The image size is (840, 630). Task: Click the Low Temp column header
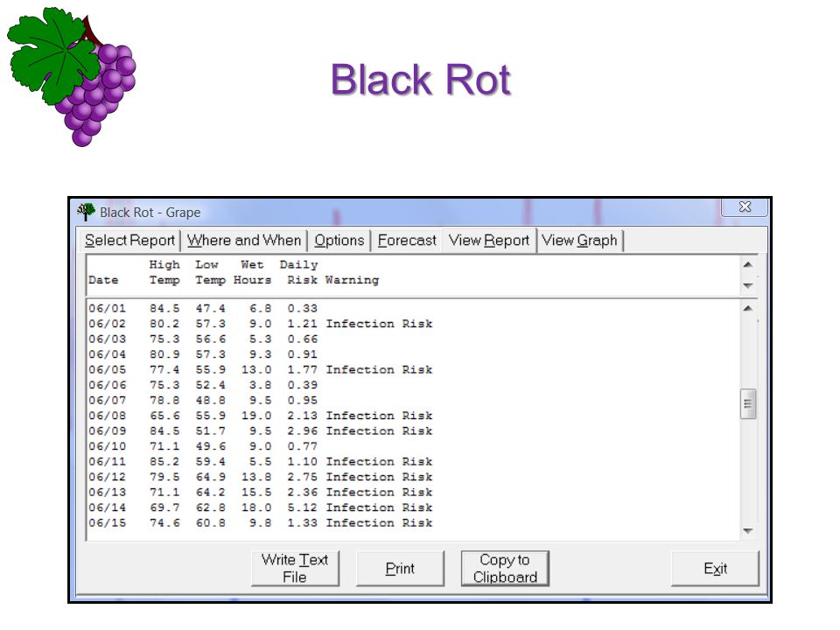(211, 272)
